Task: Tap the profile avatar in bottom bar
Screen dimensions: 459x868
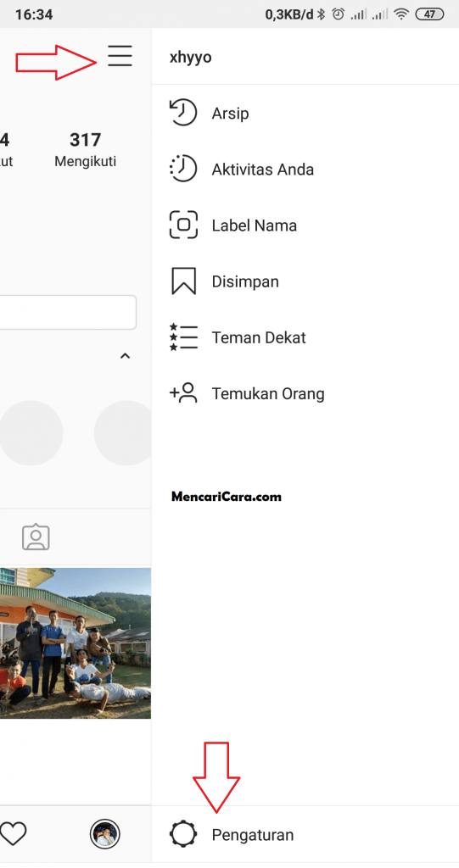Action: 104,834
